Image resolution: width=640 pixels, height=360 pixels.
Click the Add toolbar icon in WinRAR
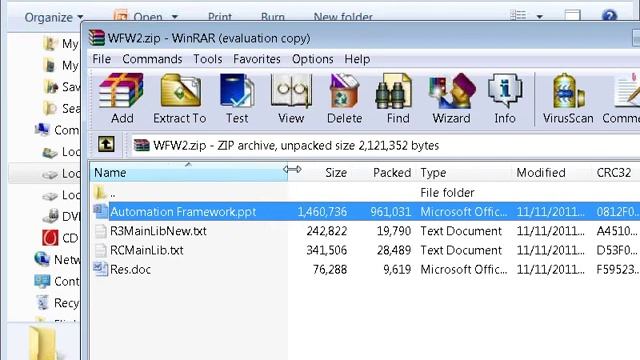(x=122, y=91)
